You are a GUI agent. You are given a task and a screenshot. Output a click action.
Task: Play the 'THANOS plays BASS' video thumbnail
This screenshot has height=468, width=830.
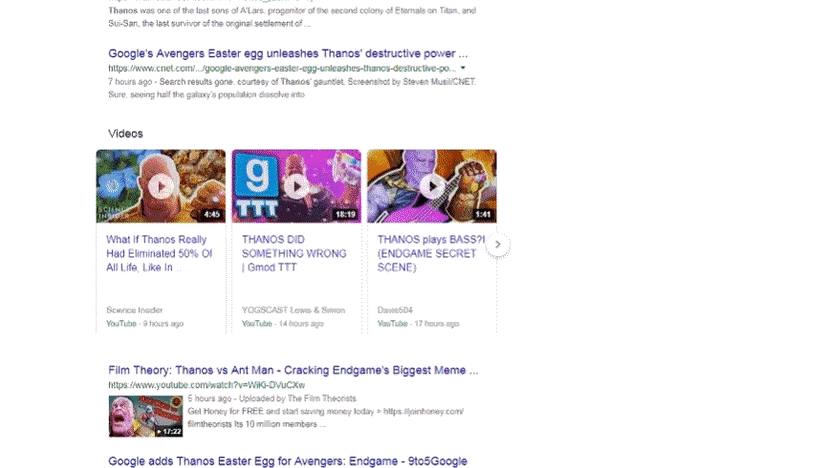432,186
